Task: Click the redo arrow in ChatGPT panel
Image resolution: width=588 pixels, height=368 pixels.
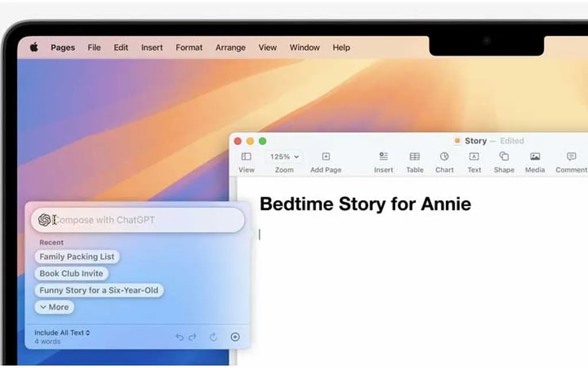Action: (192, 337)
